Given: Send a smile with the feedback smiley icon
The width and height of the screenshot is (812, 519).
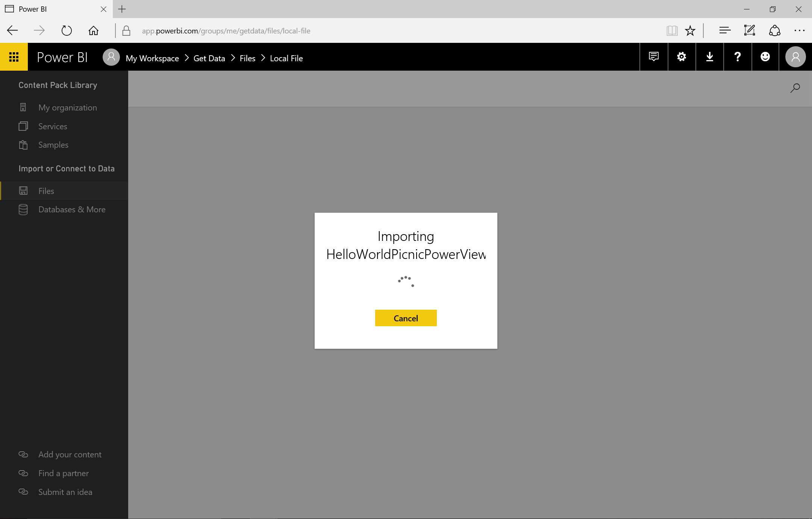Looking at the screenshot, I should click(x=765, y=57).
